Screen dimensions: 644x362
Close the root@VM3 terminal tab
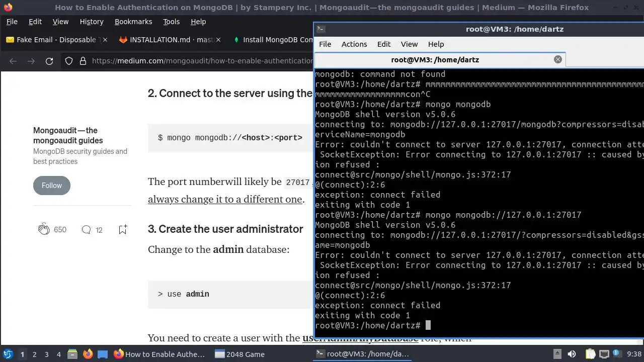[x=558, y=59]
